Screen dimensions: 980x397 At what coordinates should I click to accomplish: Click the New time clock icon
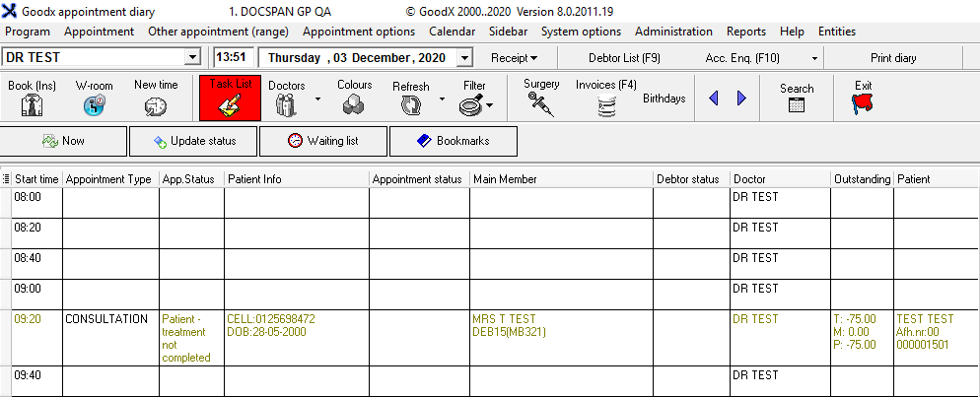click(x=156, y=105)
